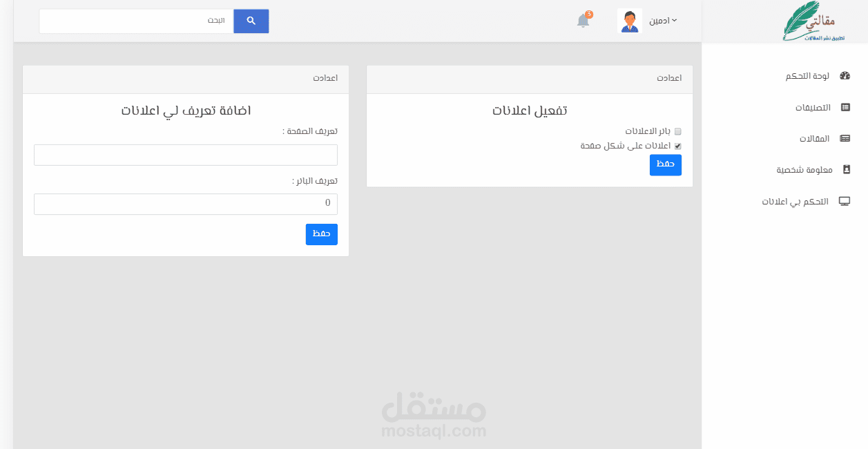This screenshot has height=449, width=868.
Task: Click the notification bell icon
Action: [x=584, y=21]
